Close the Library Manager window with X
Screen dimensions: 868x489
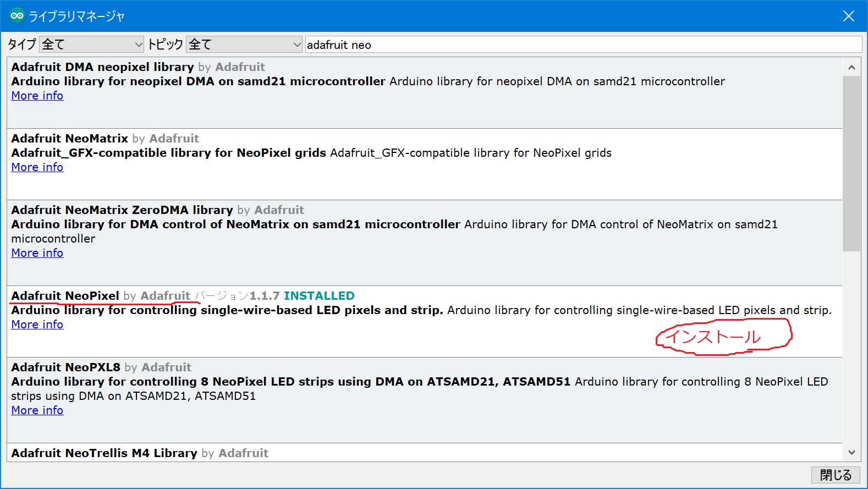click(x=849, y=16)
